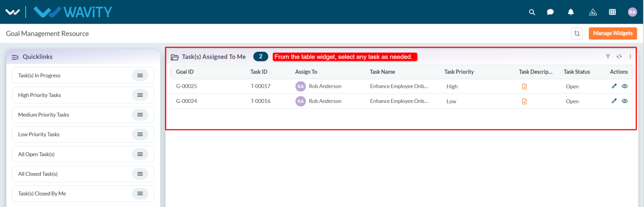Edit task T-00016 with pencil icon

coord(614,101)
